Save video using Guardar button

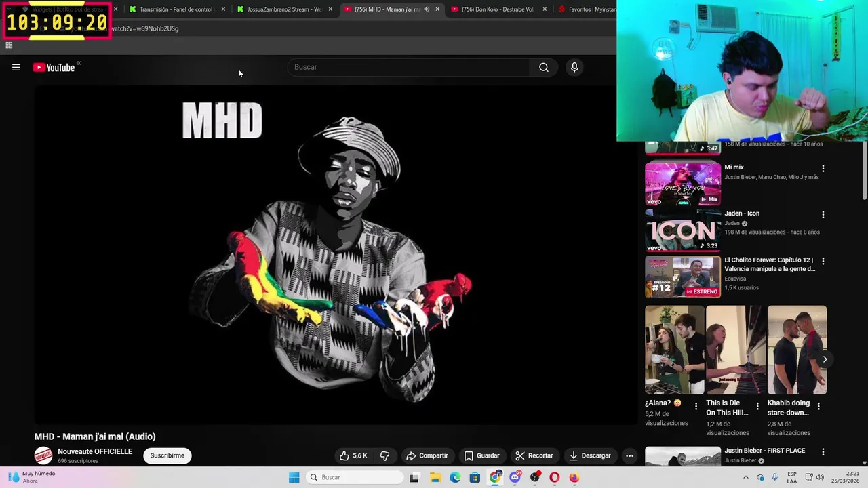pos(481,455)
